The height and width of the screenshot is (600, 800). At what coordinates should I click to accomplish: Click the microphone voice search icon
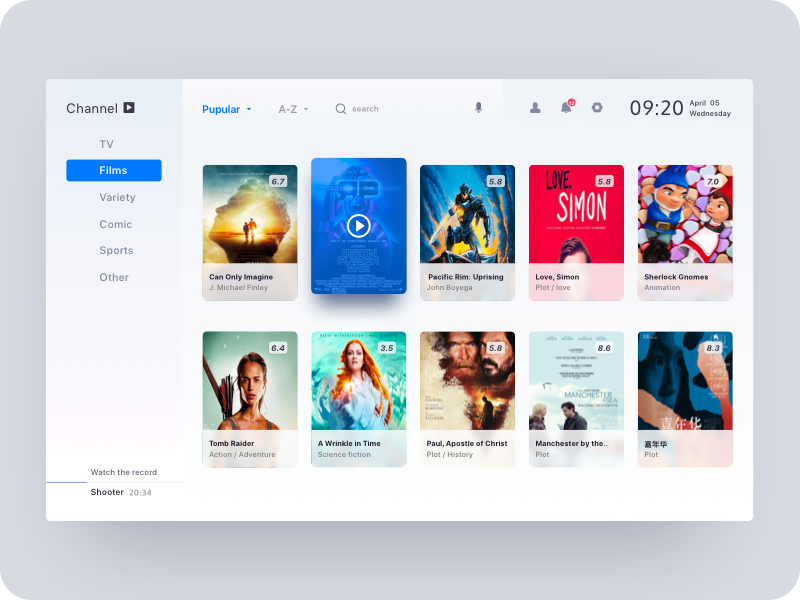[x=478, y=108]
